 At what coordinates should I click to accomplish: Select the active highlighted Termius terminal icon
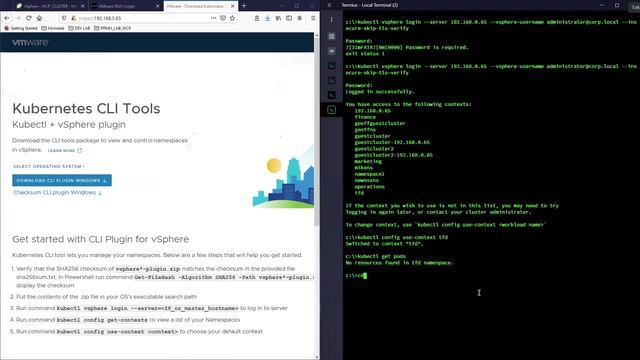(x=331, y=110)
